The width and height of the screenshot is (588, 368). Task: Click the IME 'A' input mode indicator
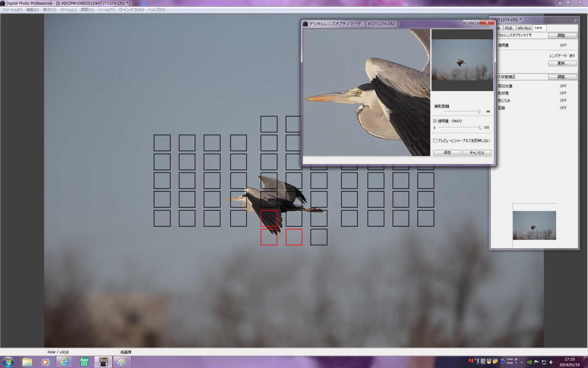[478, 362]
